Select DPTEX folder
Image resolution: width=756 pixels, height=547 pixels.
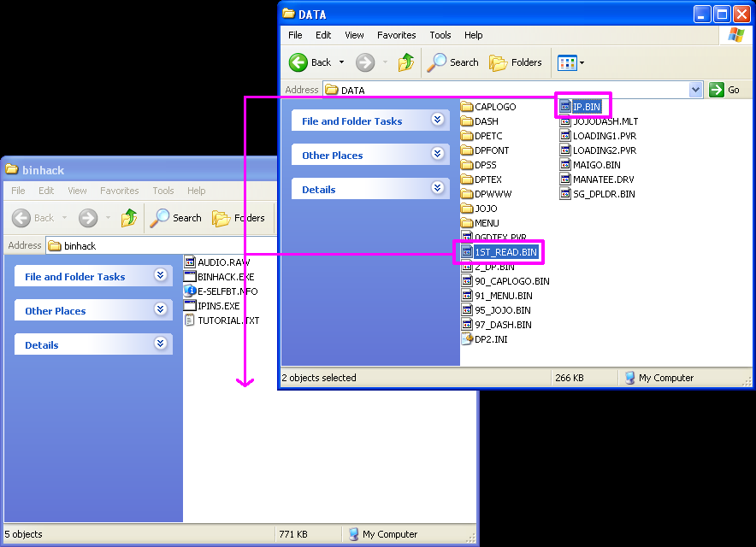click(481, 179)
